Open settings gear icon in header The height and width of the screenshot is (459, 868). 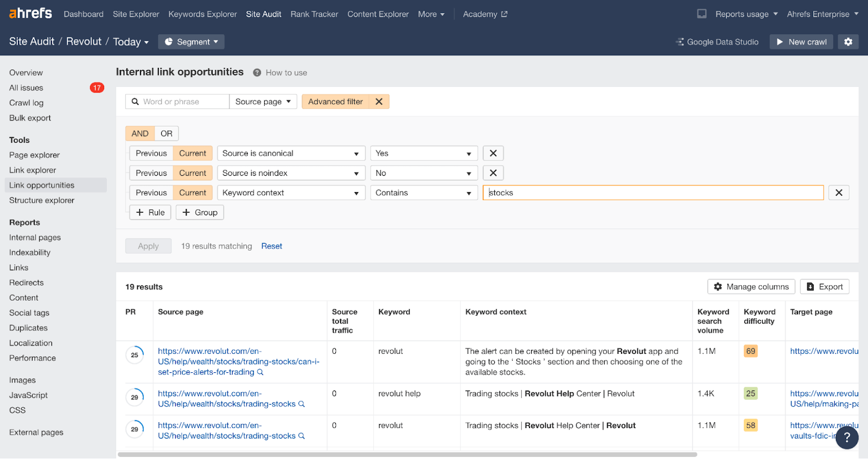pos(848,42)
